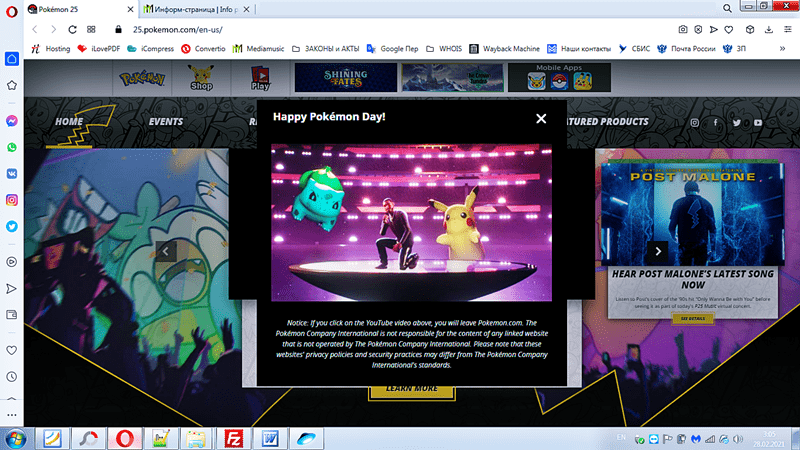This screenshot has height=450, width=800.
Task: Click the Pokémon logo
Action: [142, 78]
